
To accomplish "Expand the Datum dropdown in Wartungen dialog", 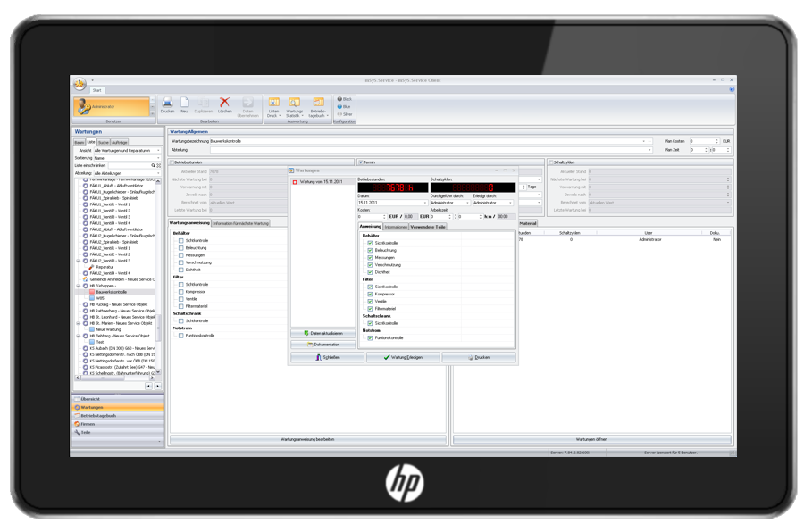I will (x=424, y=203).
